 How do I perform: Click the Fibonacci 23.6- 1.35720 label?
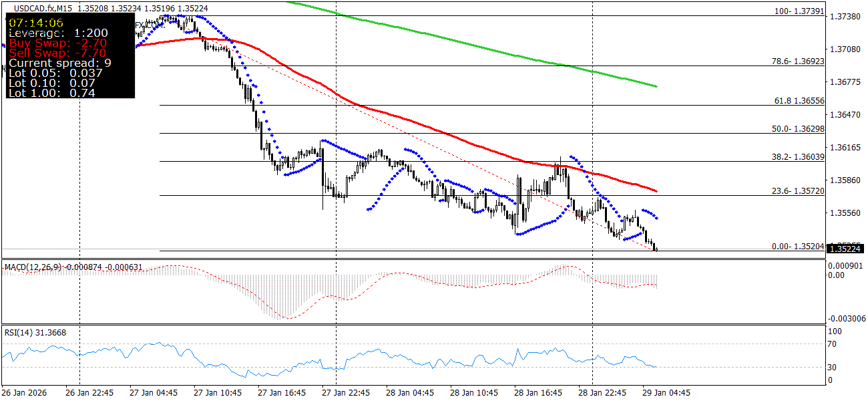[798, 191]
